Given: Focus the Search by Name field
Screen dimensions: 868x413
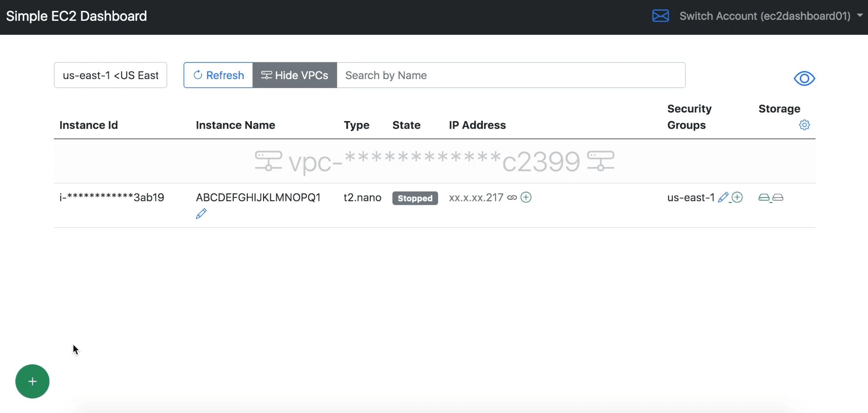Looking at the screenshot, I should pyautogui.click(x=511, y=75).
